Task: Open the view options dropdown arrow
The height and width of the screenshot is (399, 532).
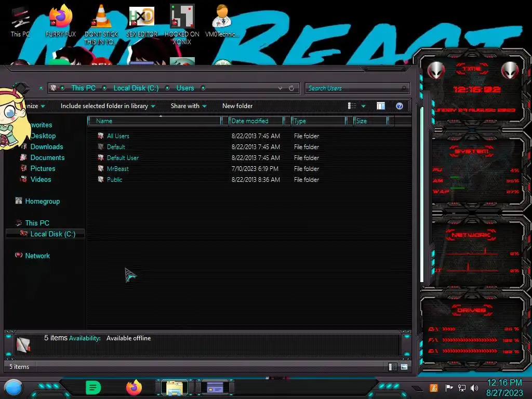Action: 363,106
